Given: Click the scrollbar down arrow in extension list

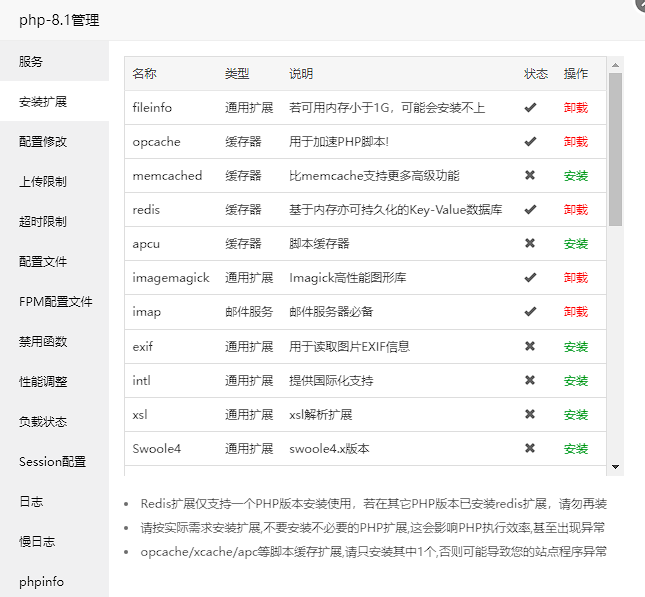Looking at the screenshot, I should tap(615, 467).
